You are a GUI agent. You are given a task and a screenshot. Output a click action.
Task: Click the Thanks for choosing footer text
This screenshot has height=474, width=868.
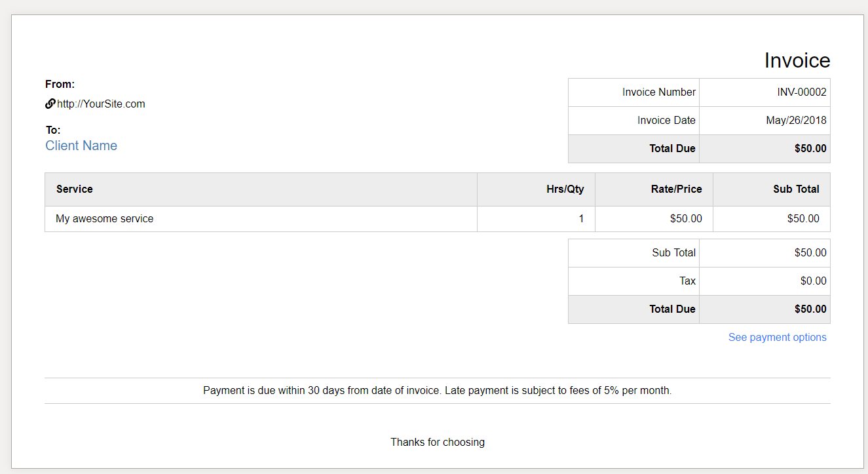tap(437, 443)
